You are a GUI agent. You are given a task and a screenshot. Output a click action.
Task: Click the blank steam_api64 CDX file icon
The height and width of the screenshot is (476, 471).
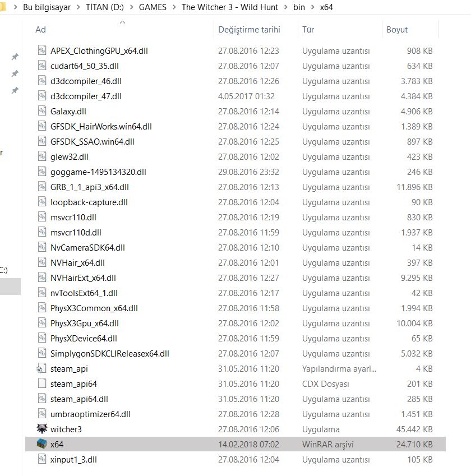pos(42,383)
